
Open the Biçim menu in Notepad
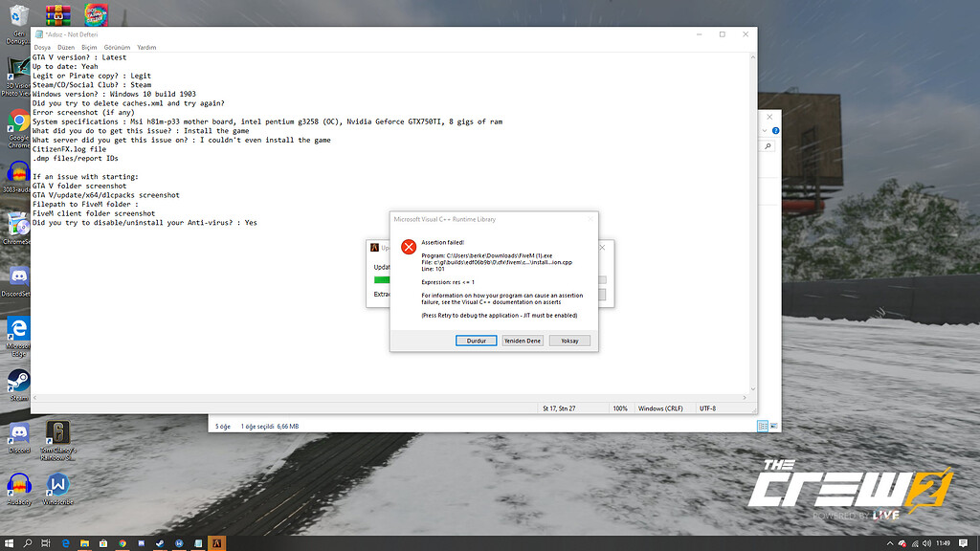(x=89, y=48)
